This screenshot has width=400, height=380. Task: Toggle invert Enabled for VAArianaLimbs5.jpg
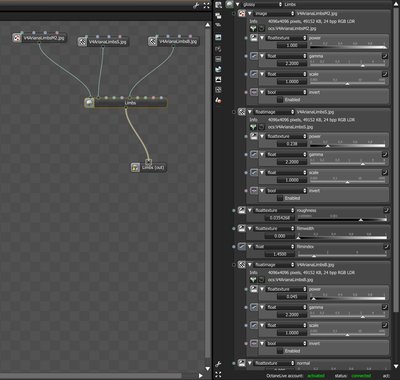pos(280,198)
